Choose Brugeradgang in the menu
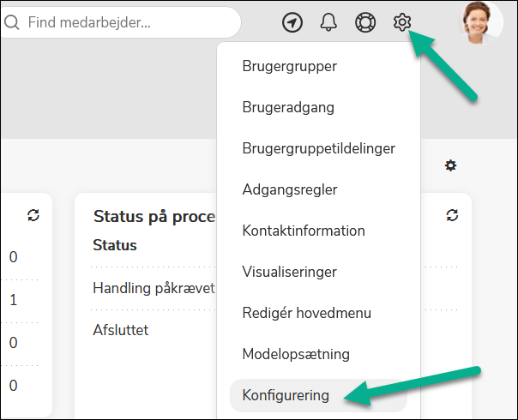 288,107
